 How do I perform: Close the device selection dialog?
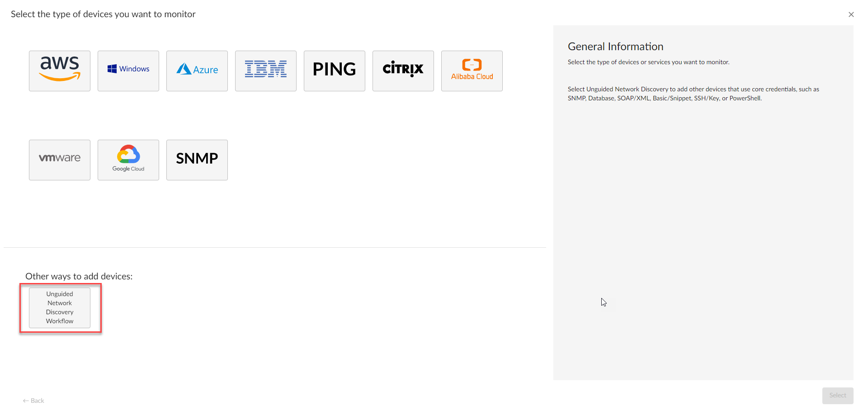click(x=851, y=14)
